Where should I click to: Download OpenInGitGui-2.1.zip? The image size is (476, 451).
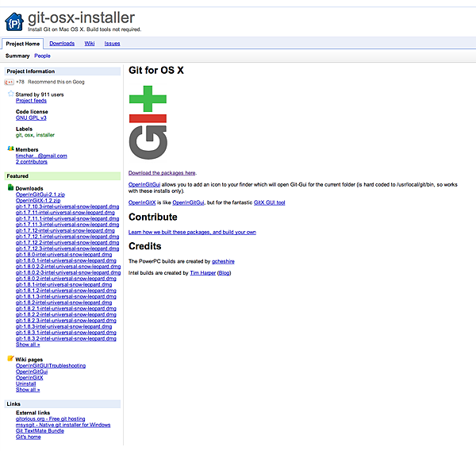click(x=40, y=195)
